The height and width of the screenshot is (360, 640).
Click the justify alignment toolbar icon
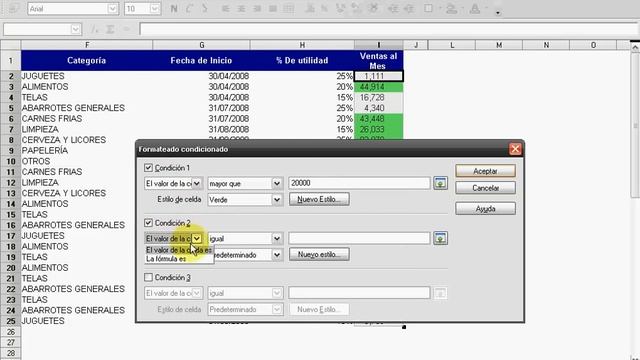pos(273,9)
